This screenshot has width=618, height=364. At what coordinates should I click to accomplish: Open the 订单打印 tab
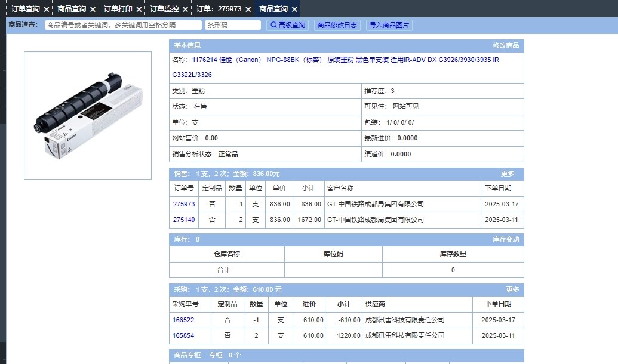pos(118,9)
